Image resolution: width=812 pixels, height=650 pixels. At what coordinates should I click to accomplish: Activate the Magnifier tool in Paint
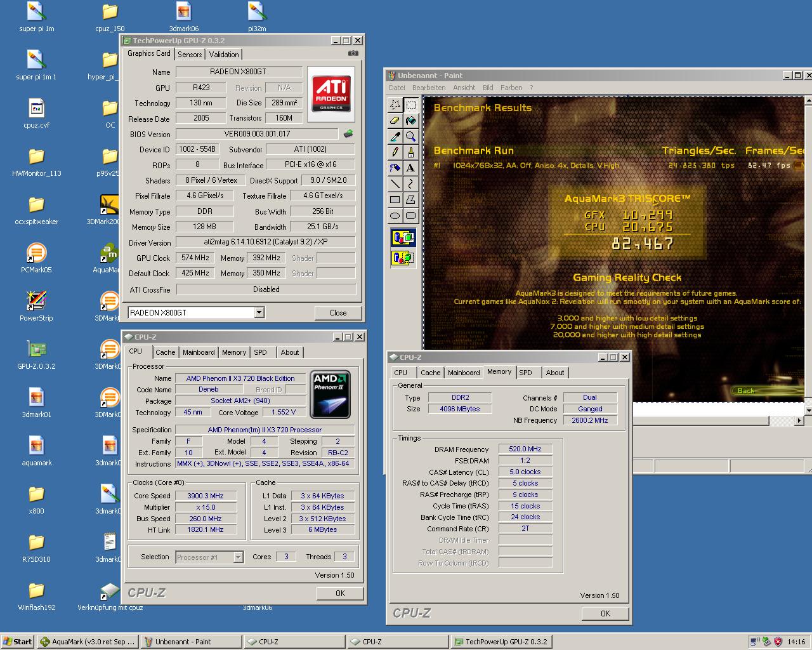tap(410, 136)
